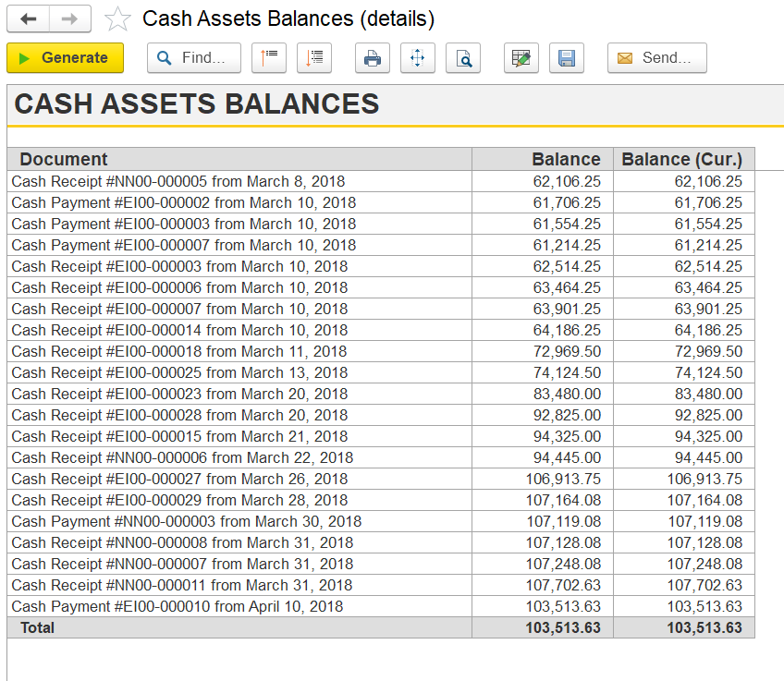
Task: Select Cash Receipt #EI00-000018 row
Action: tap(179, 351)
